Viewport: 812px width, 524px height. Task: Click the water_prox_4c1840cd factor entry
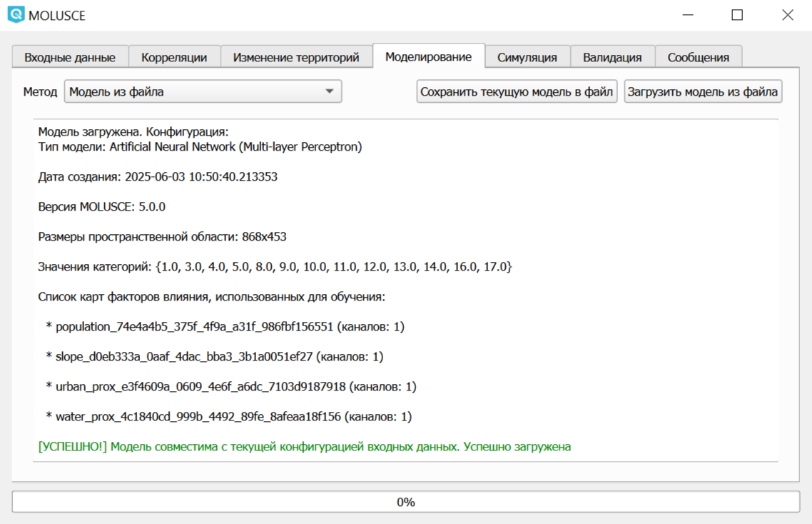[229, 417]
